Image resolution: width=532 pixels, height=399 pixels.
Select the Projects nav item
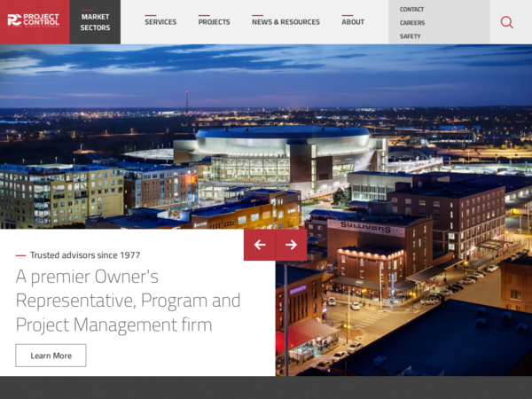click(x=214, y=22)
